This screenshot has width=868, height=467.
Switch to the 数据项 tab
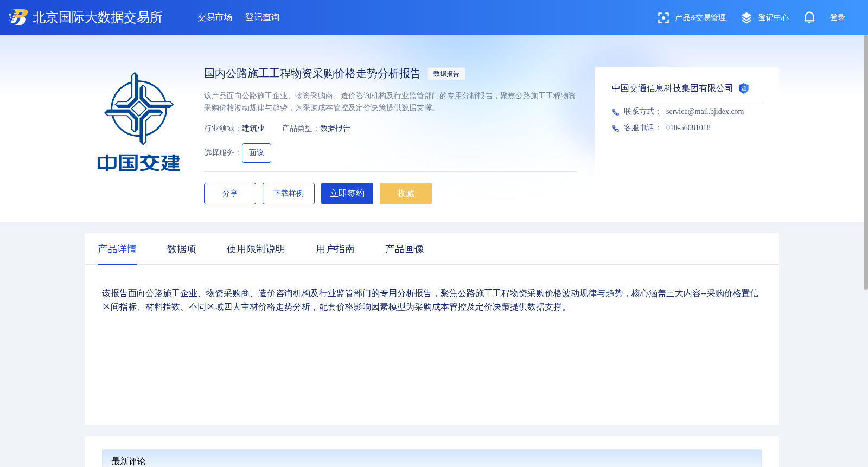(x=182, y=249)
